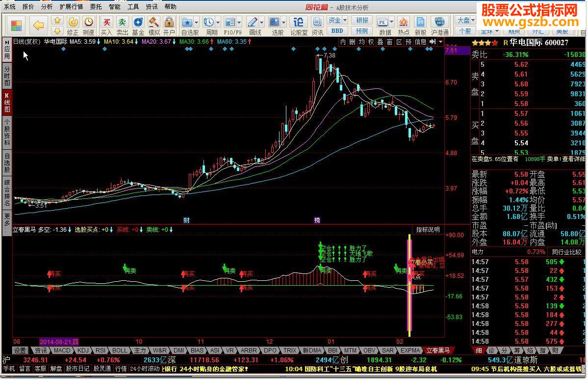Select the 分时图 sidebar tab
588x380 pixels.
pyautogui.click(x=7, y=76)
